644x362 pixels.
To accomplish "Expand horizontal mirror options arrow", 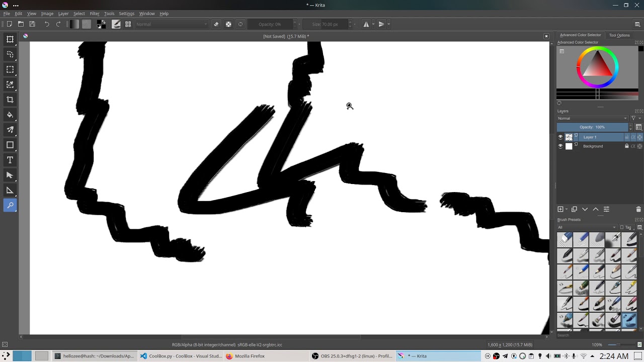I will 373,24.
